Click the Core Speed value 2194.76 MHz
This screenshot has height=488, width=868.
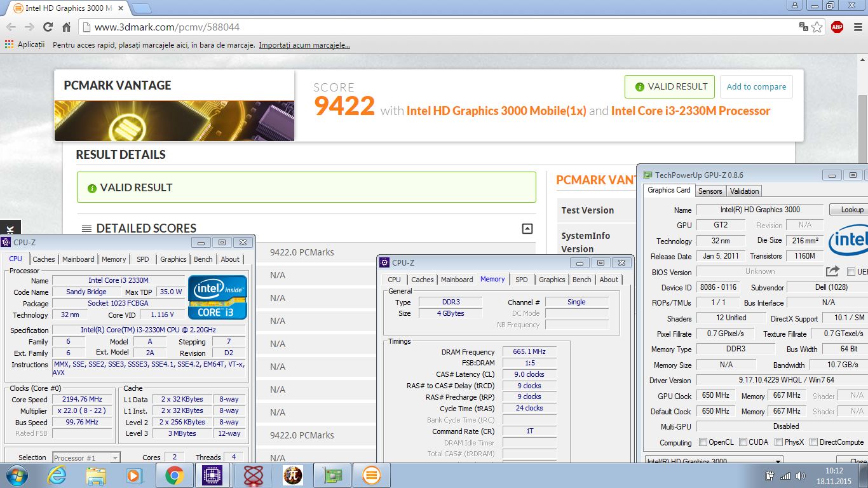tap(82, 400)
